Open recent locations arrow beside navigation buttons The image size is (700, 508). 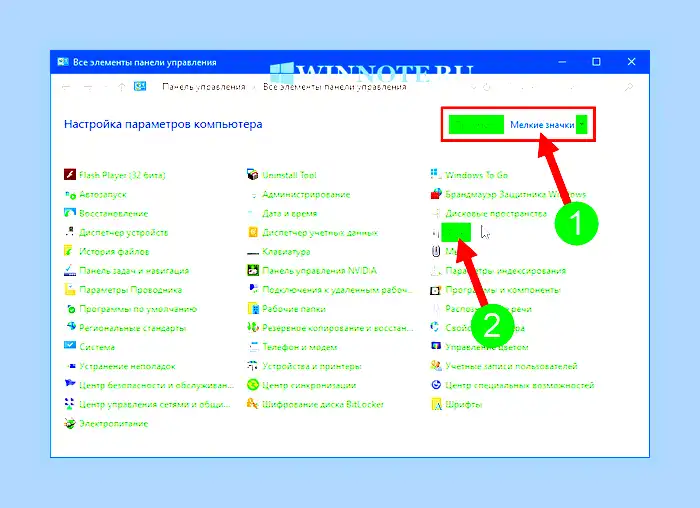(106, 87)
